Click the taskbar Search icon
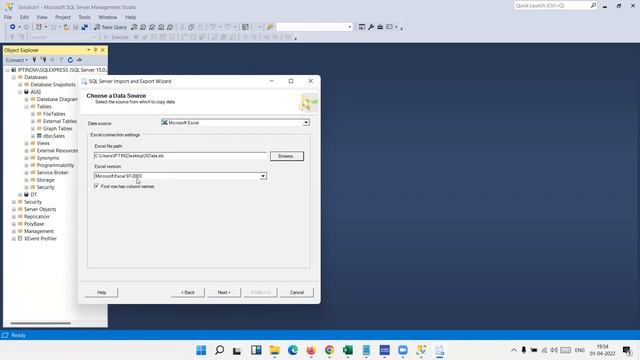Image resolution: width=640 pixels, height=360 pixels. [x=219, y=350]
